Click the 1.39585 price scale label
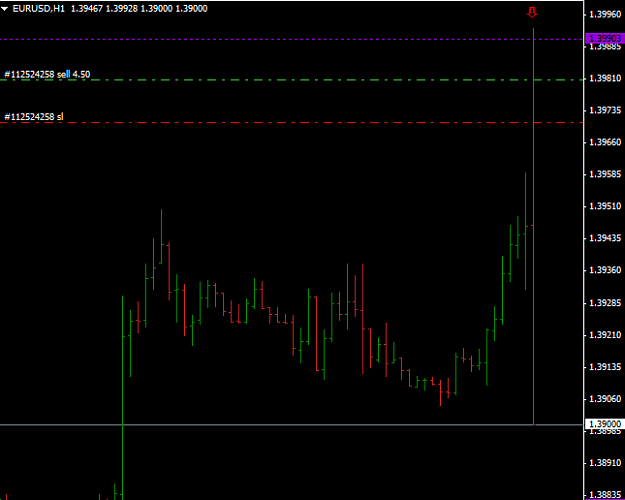 605,174
